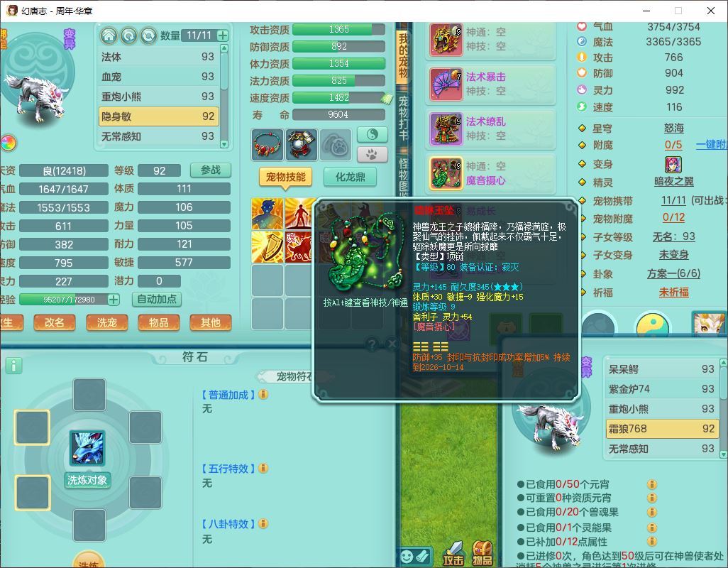Click the home icon above pet list
The height and width of the screenshot is (568, 728).
(x=109, y=35)
